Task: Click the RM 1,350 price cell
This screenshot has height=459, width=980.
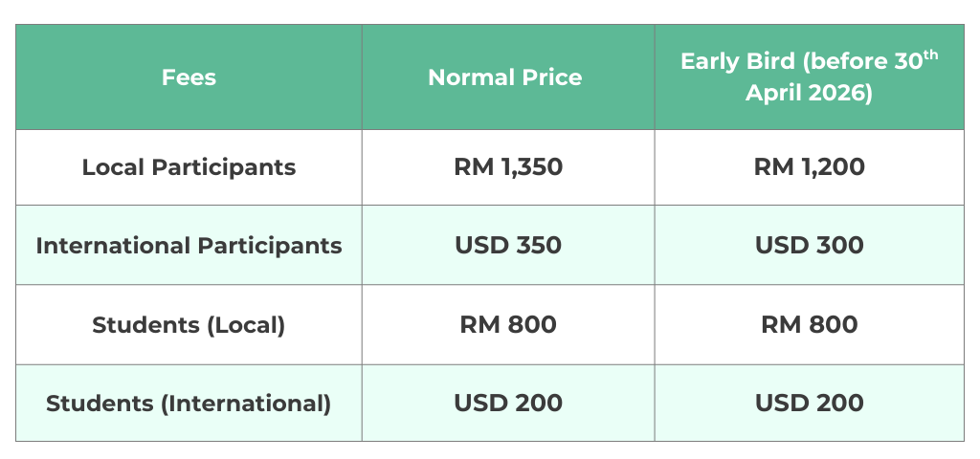Action: [508, 167]
